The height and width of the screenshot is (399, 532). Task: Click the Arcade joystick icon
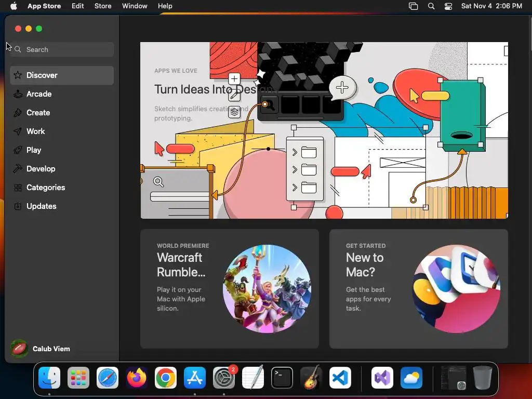coord(18,94)
